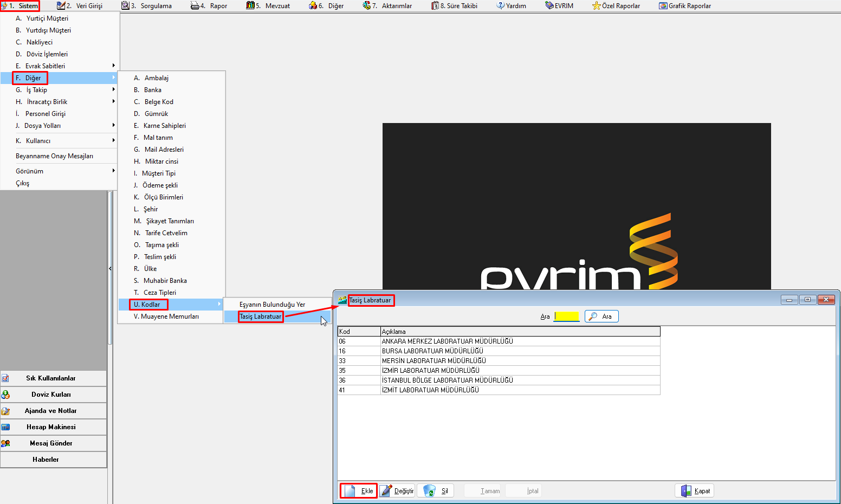This screenshot has height=504, width=841.
Task: Select Tasiş Labratuar menu entry
Action: pyautogui.click(x=277, y=316)
